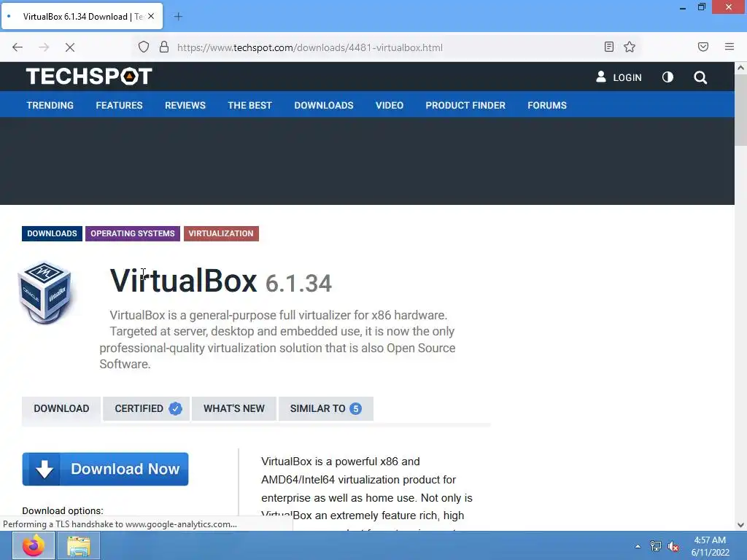Open TechSpot search magnifier icon
Image resolution: width=747 pixels, height=560 pixels.
(700, 77)
